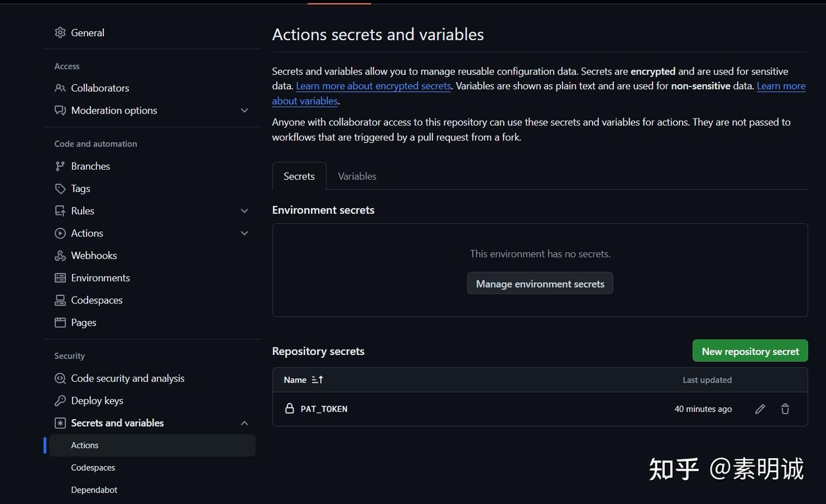Click the Codespaces monitor icon
Viewport: 826px width, 504px height.
click(60, 300)
